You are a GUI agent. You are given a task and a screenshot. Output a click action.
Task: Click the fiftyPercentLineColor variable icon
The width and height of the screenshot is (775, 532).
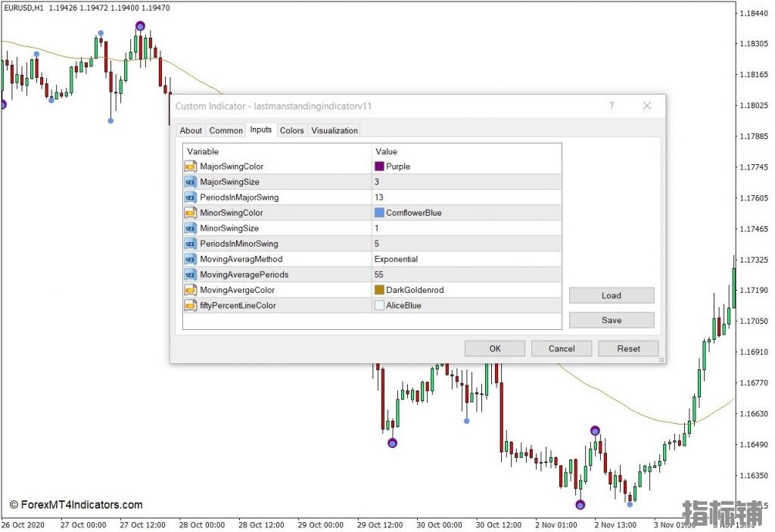click(x=190, y=306)
